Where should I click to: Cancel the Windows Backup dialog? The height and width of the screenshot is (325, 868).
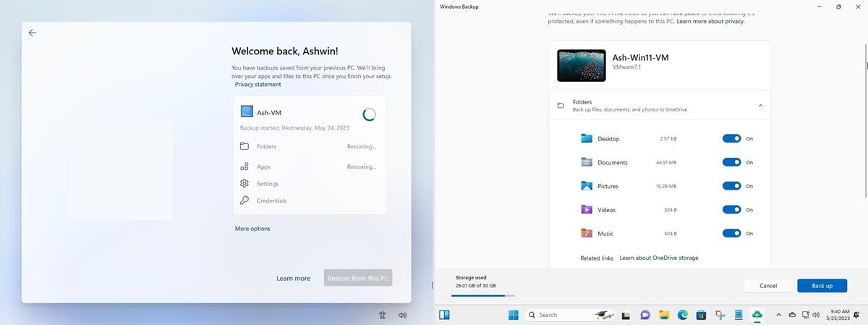point(768,285)
